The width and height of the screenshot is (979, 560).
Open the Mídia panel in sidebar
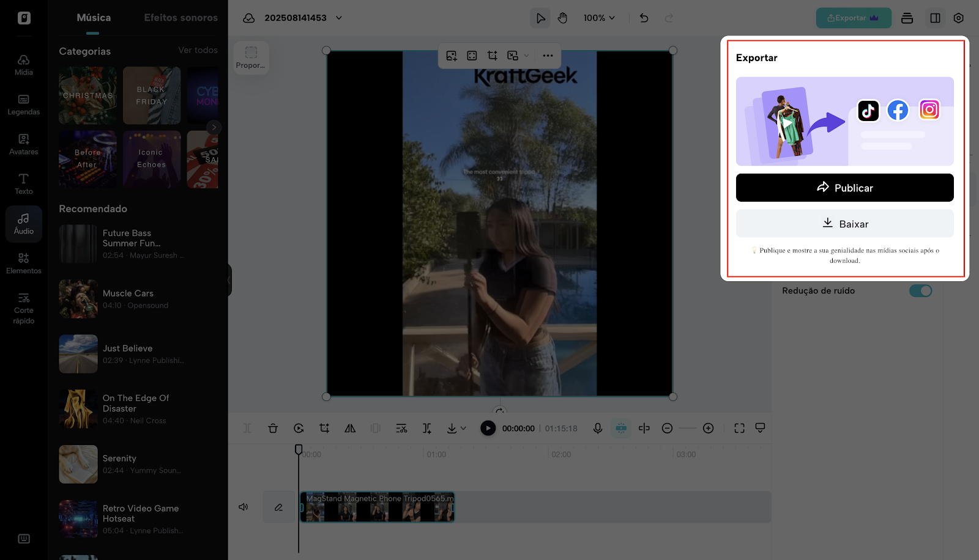point(24,65)
